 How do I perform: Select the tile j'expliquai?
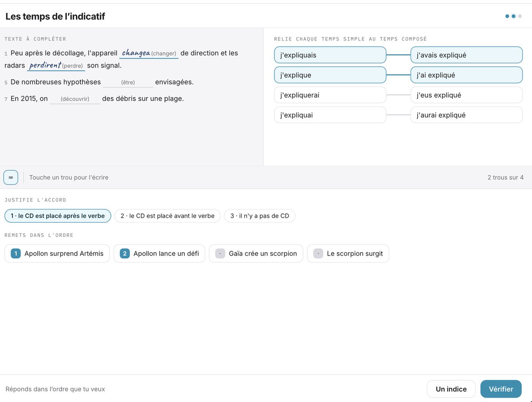330,115
